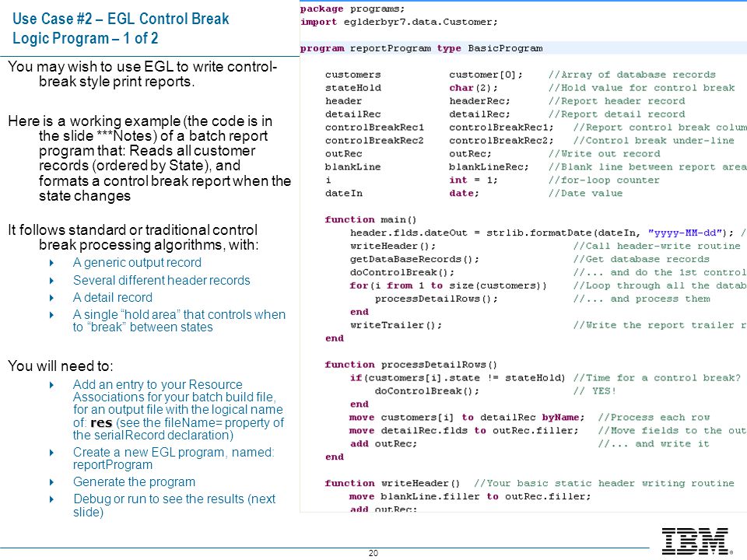The width and height of the screenshot is (747, 560).
Task: Click the 'dateIn' variable declaration
Action: [x=343, y=193]
